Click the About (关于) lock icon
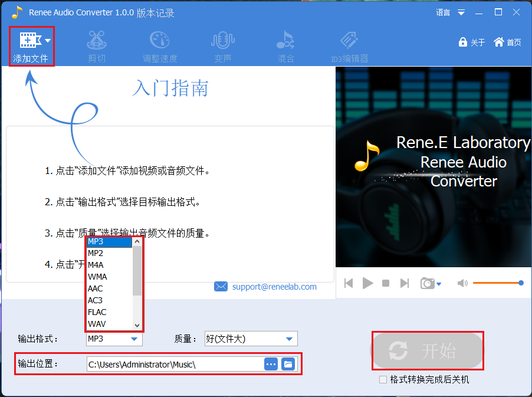Viewport: 532px width, 397px height. point(463,42)
